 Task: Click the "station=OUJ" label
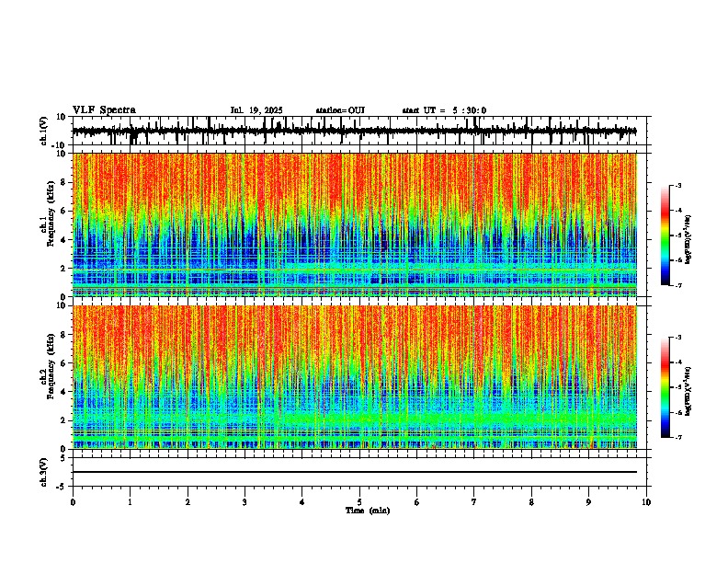[340, 110]
